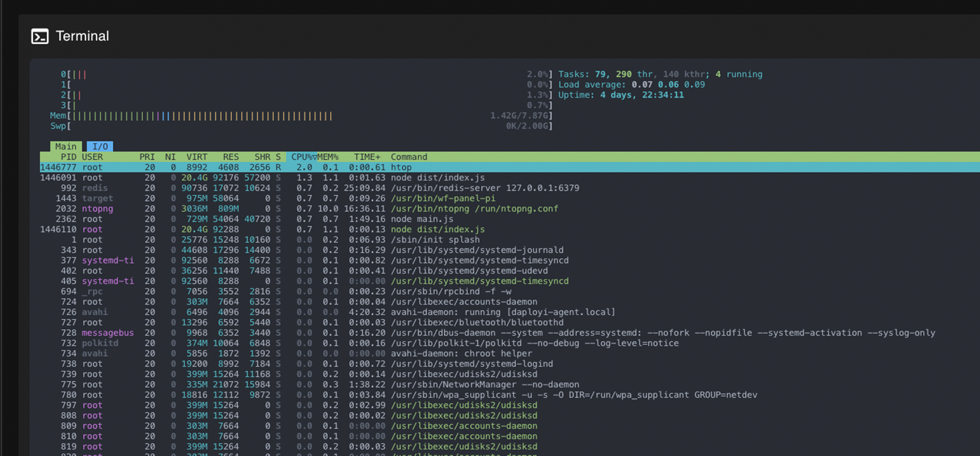Select systemd-timesyncd process with PID 377
980x456 pixels.
pyautogui.click(x=510, y=260)
